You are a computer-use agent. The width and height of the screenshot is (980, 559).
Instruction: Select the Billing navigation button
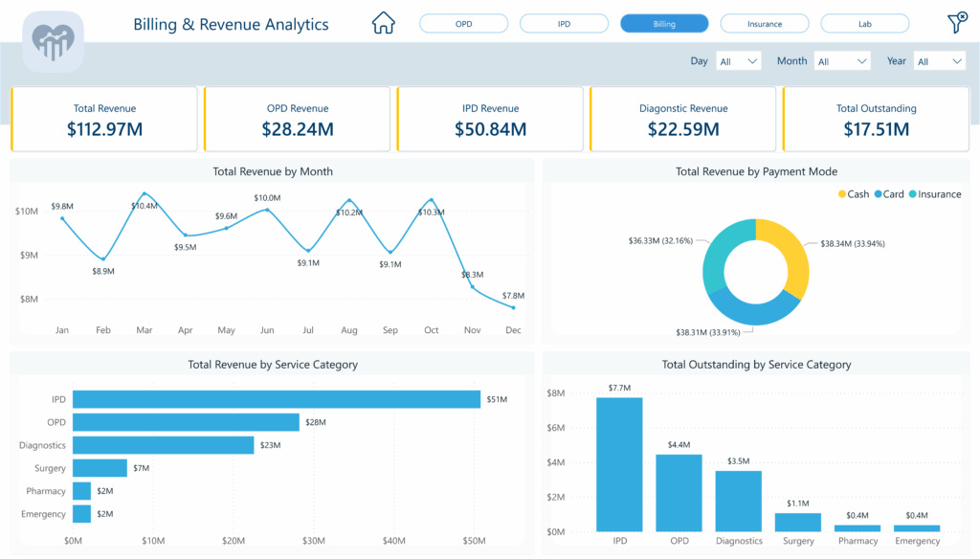pyautogui.click(x=664, y=23)
